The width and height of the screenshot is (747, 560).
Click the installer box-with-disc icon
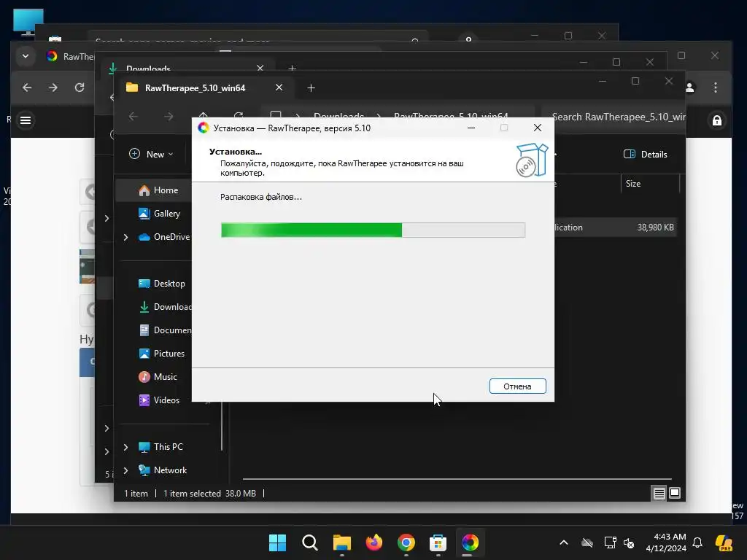[532, 160]
